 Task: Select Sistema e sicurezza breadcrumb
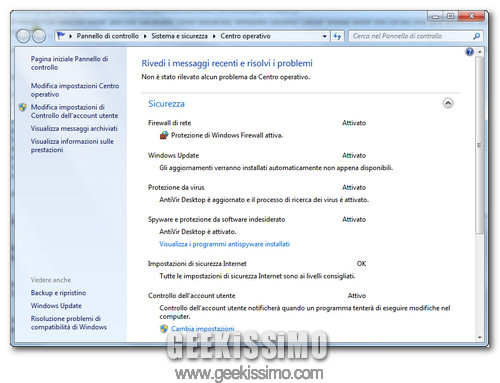tap(179, 36)
